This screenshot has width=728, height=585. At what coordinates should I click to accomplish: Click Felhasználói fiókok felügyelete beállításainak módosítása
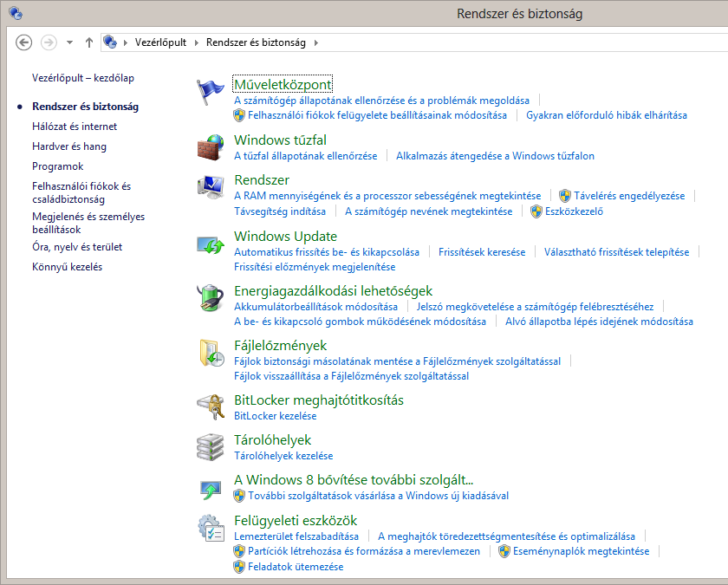click(378, 115)
